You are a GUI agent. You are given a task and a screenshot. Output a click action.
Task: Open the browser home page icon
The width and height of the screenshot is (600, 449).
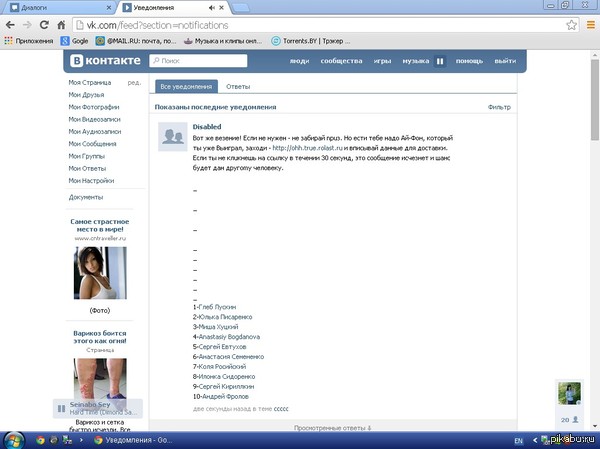[61, 25]
